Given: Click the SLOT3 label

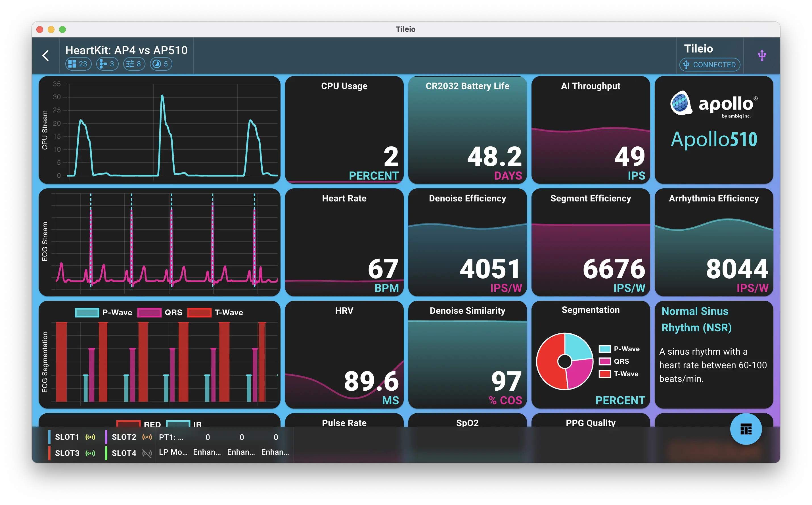Looking at the screenshot, I should coord(67,453).
